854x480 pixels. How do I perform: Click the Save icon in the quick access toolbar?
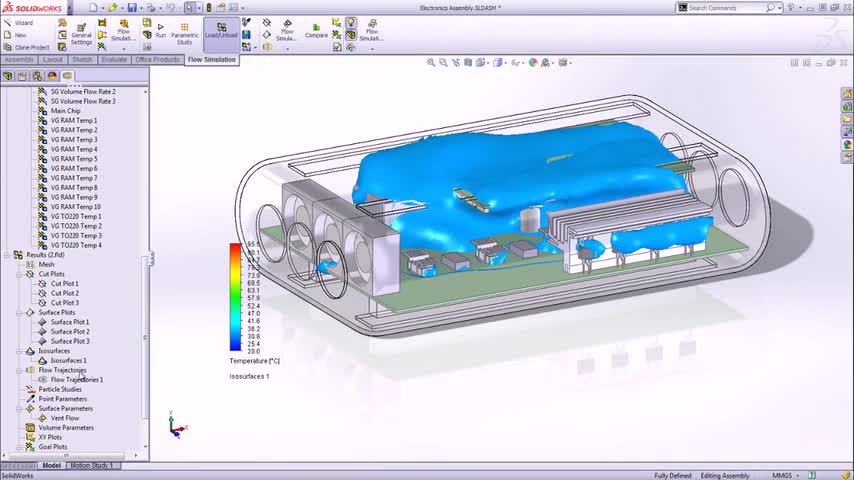click(x=132, y=8)
